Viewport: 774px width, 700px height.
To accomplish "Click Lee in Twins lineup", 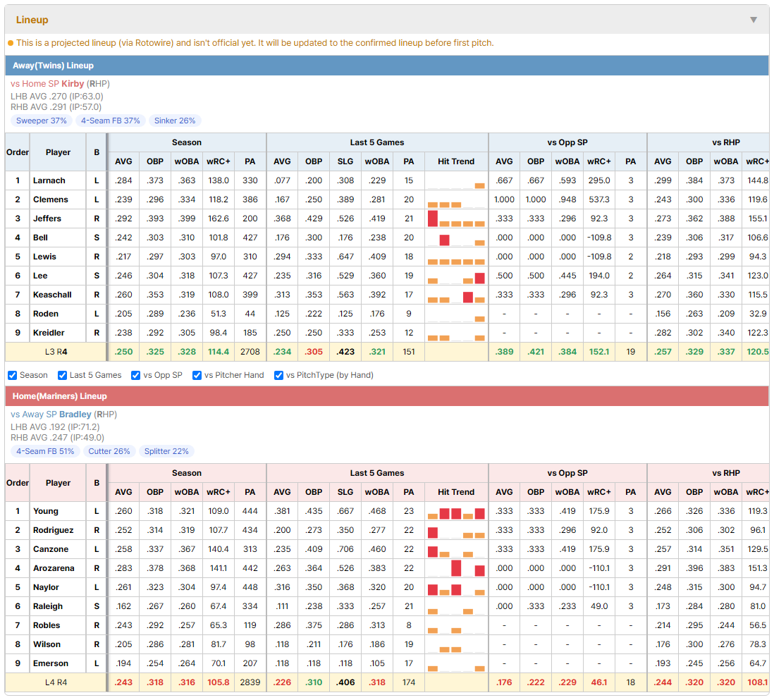I will point(40,276).
